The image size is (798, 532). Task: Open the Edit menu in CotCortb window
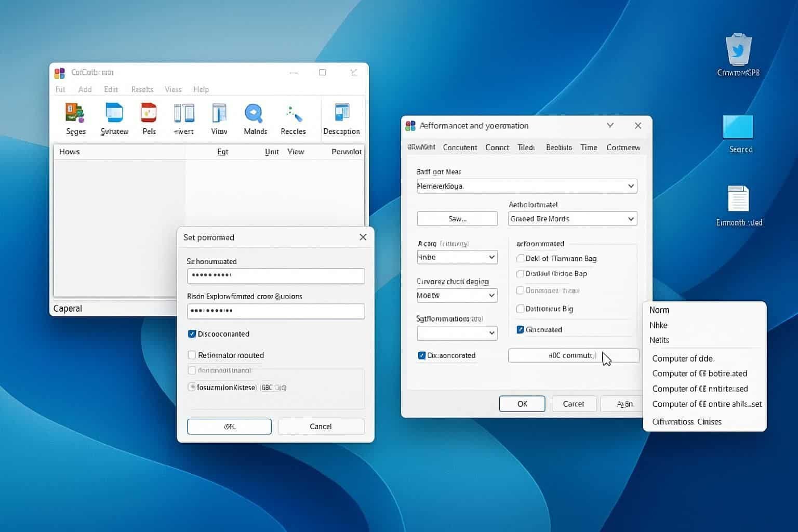pos(111,89)
